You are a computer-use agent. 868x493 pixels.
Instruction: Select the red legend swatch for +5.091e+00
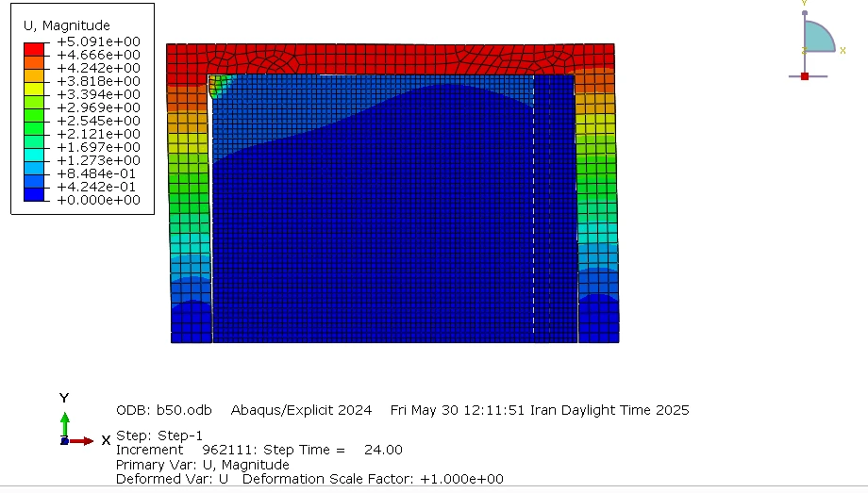pyautogui.click(x=34, y=47)
